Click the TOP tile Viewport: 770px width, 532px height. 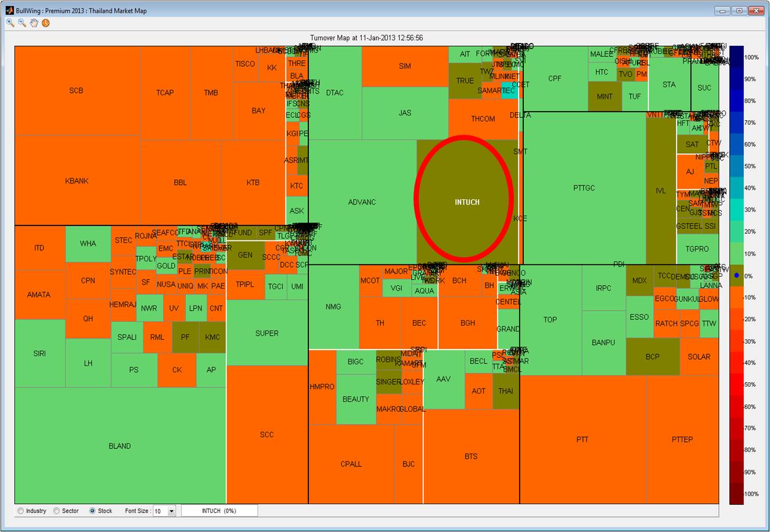pyautogui.click(x=550, y=319)
